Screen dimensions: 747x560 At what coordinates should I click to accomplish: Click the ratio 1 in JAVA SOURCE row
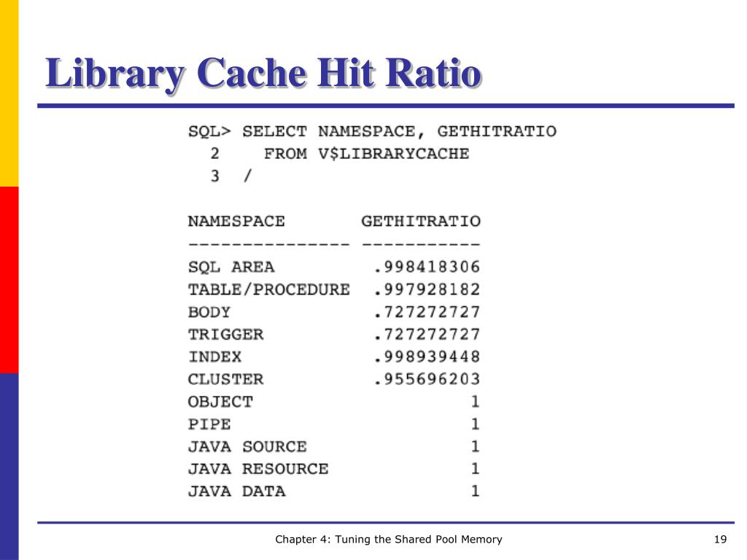coord(475,447)
